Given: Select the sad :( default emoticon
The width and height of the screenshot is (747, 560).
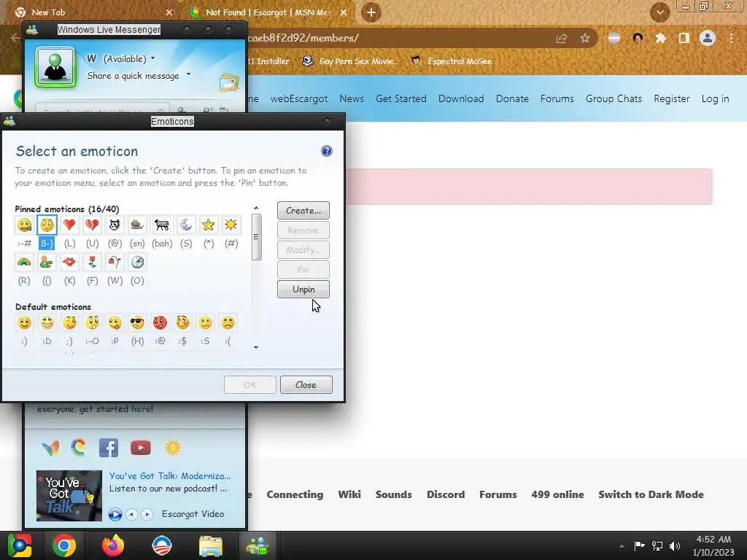Looking at the screenshot, I should (x=228, y=323).
